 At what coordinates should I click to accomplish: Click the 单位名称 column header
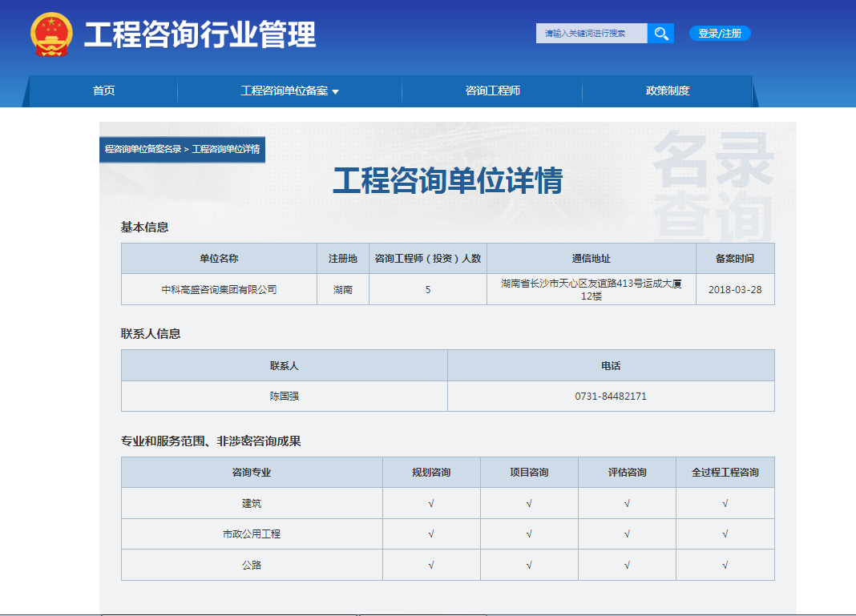click(219, 259)
